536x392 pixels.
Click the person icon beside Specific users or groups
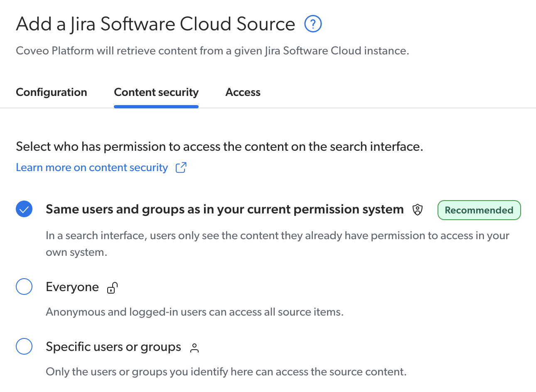[x=194, y=348]
